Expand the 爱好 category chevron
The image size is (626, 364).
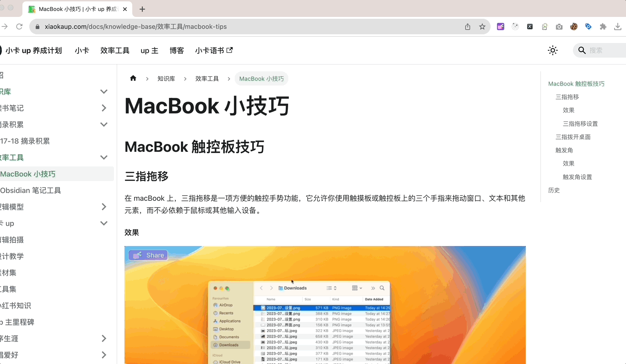coord(104,355)
